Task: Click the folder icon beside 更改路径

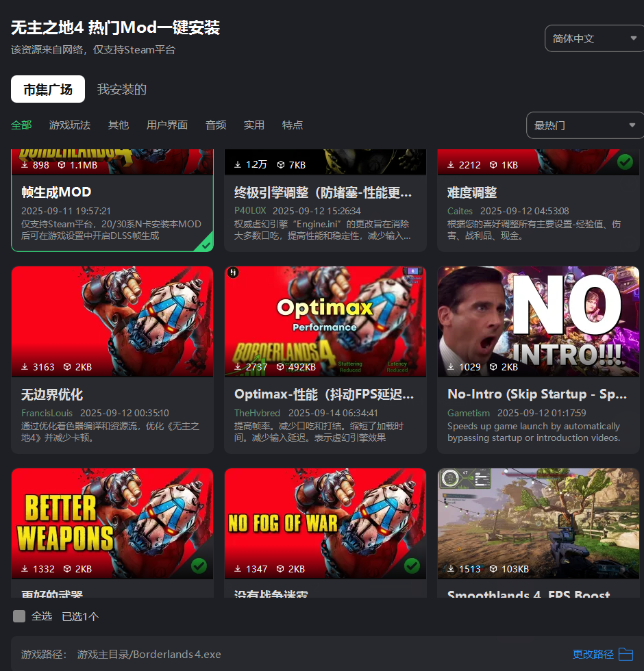Action: coord(626,655)
